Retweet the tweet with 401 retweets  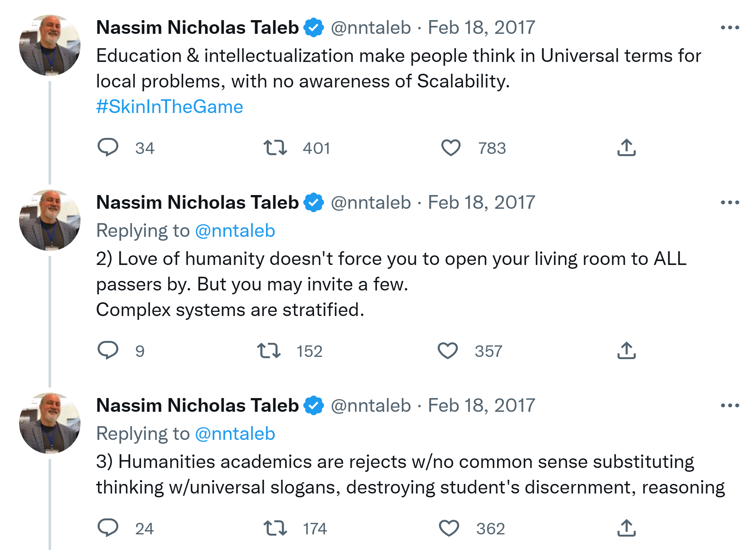(x=275, y=147)
